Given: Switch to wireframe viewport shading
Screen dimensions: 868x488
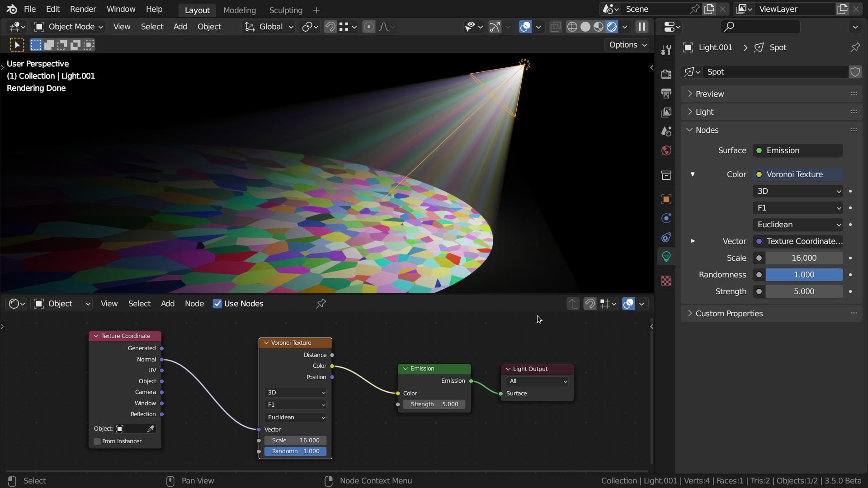Looking at the screenshot, I should coord(572,27).
